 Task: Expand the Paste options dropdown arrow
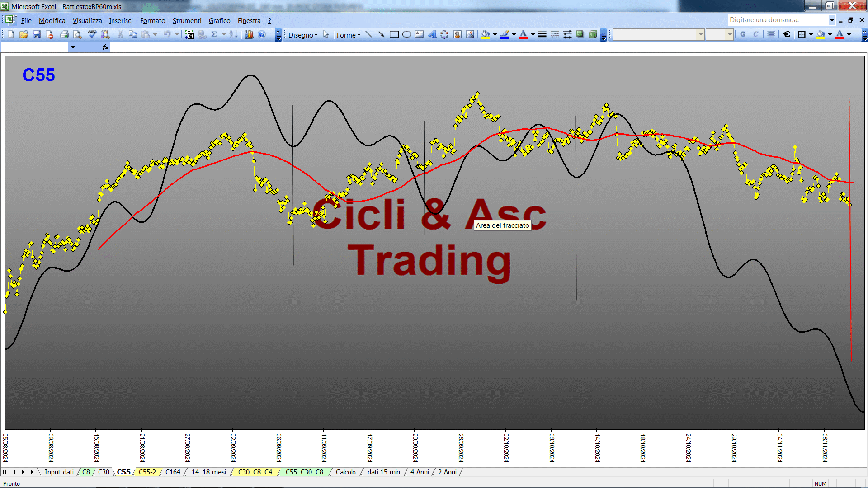point(155,34)
